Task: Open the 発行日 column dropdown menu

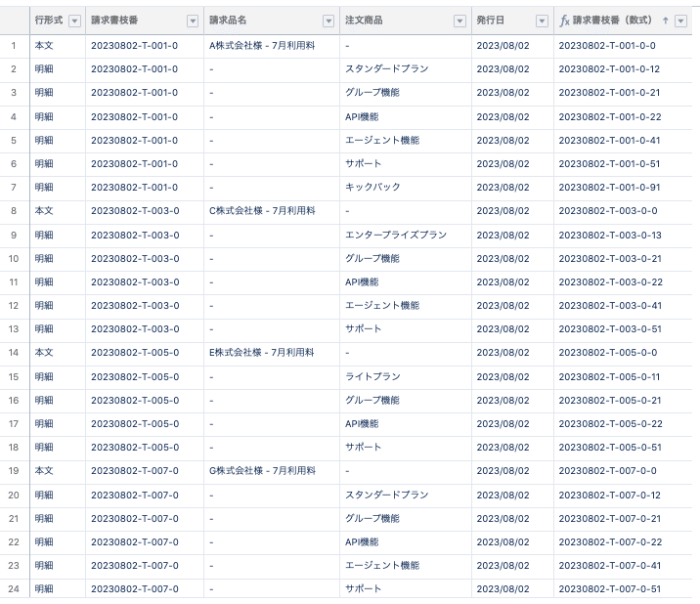Action: click(x=542, y=21)
